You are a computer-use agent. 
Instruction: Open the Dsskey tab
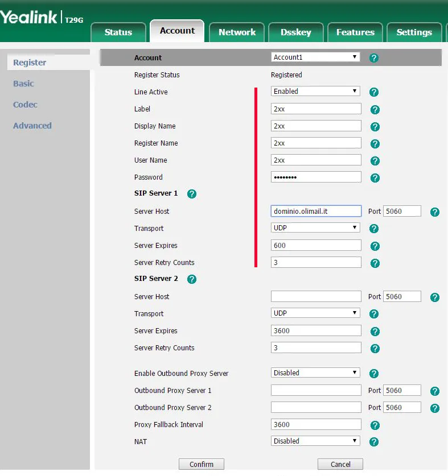tap(295, 32)
